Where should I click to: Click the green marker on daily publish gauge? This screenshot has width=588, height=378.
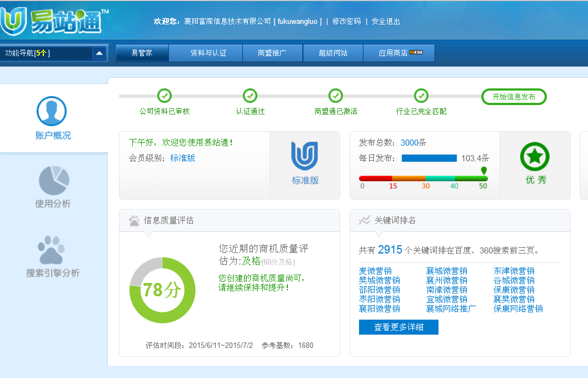(484, 171)
